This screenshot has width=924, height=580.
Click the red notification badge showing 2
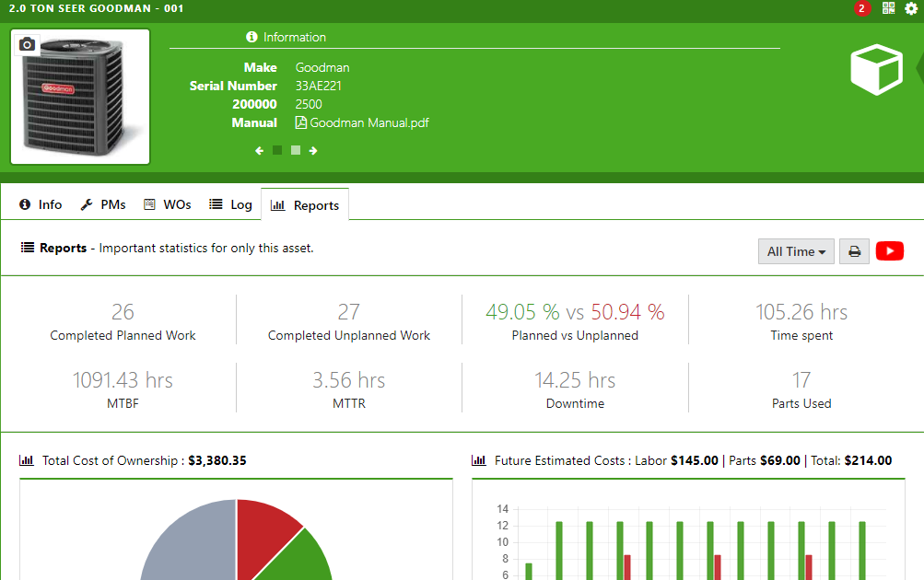(x=861, y=8)
